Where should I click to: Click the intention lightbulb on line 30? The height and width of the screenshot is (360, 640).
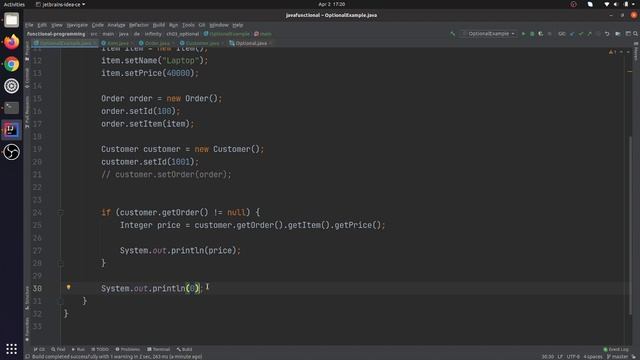point(69,287)
